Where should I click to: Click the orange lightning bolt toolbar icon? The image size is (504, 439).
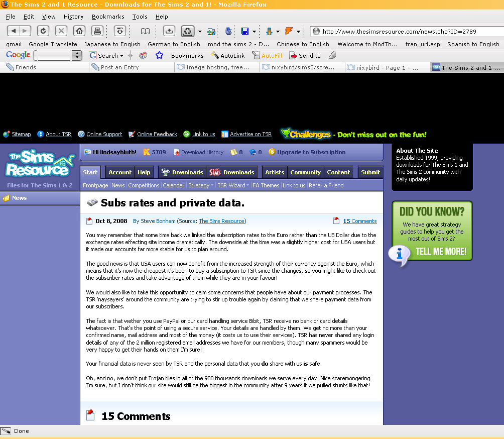289,31
